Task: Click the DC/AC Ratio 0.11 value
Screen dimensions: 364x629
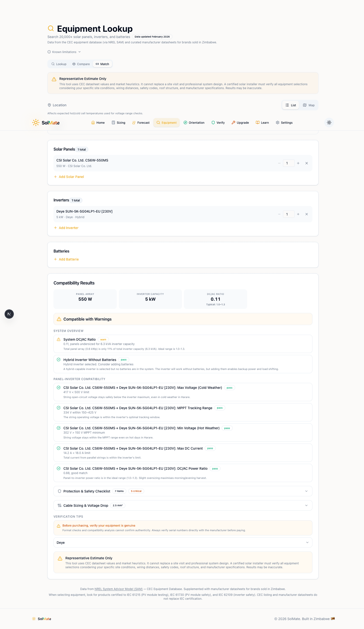Action: (x=216, y=299)
